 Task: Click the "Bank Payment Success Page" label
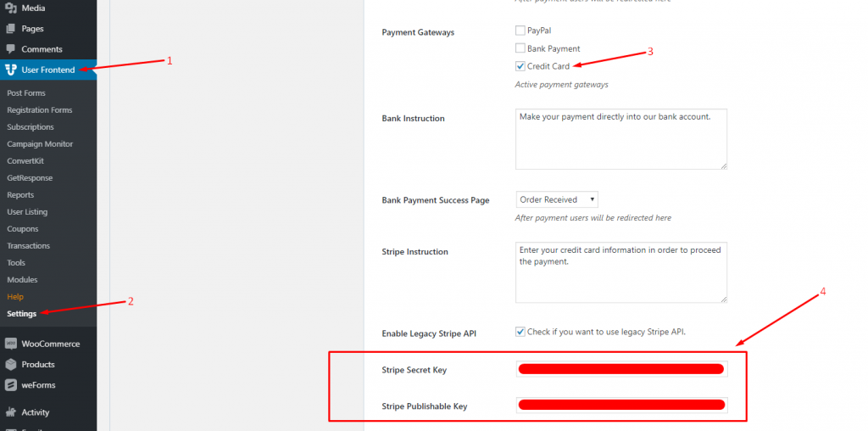tap(436, 200)
